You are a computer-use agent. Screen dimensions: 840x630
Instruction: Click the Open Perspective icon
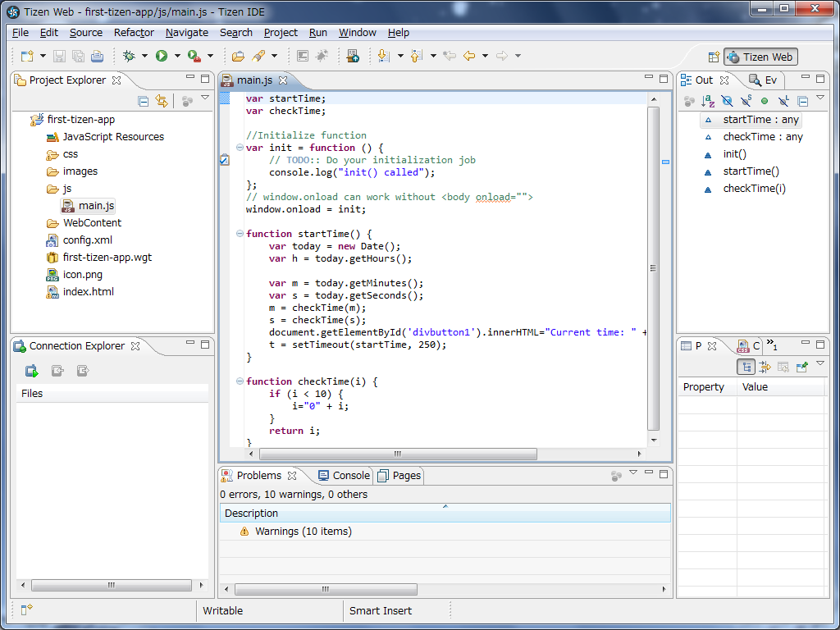714,57
